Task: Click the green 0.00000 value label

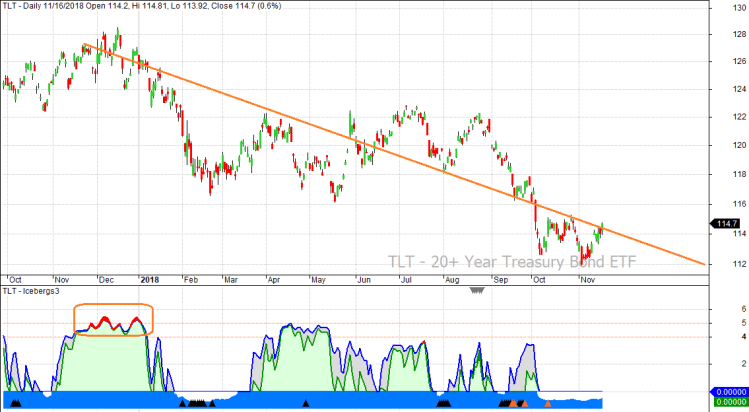Action: (x=728, y=405)
